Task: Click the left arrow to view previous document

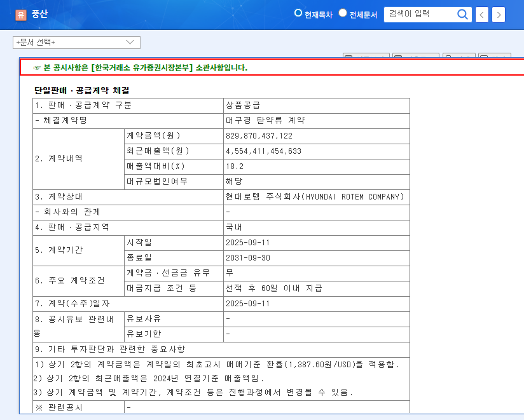Action: pos(481,14)
